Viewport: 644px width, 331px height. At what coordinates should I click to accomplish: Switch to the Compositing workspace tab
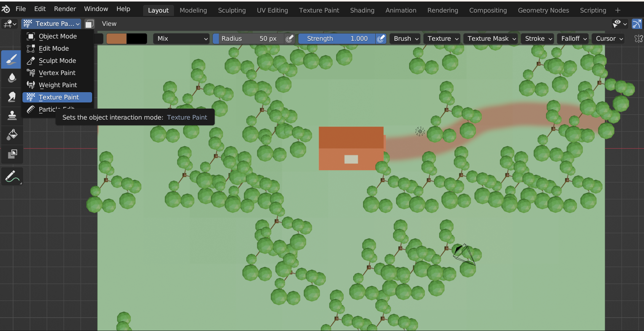[x=488, y=10]
